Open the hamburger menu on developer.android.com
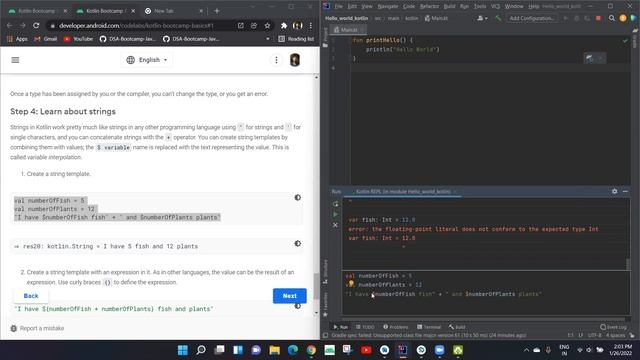The width and height of the screenshot is (640, 360). click(15, 60)
